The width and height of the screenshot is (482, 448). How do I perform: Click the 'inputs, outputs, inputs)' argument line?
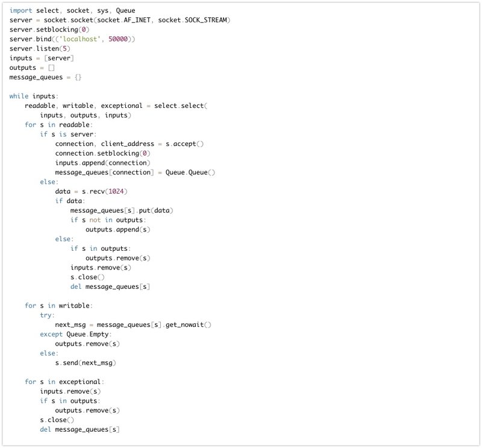(x=86, y=115)
